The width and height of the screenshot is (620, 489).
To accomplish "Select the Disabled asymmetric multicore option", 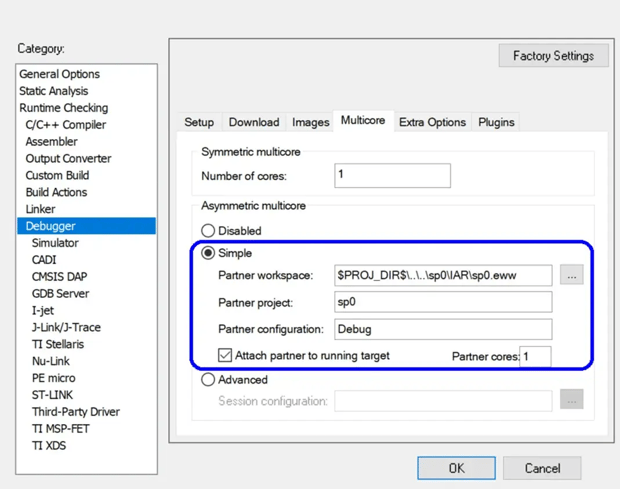I will (208, 230).
